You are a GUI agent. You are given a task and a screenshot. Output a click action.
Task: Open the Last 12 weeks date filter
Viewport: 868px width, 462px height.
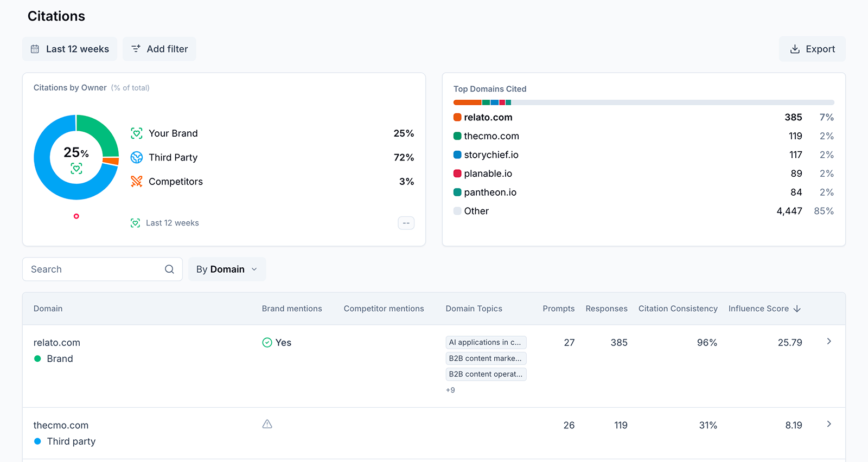69,49
